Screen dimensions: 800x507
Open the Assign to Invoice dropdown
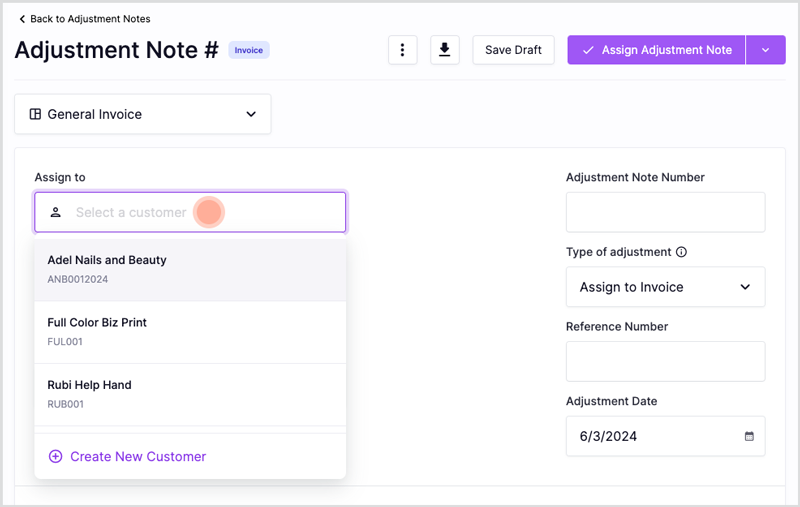pyautogui.click(x=665, y=287)
